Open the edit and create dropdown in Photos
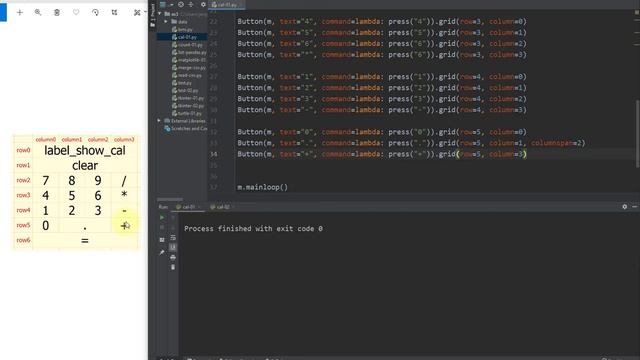Screen dimensions: 640x360 point(139,13)
